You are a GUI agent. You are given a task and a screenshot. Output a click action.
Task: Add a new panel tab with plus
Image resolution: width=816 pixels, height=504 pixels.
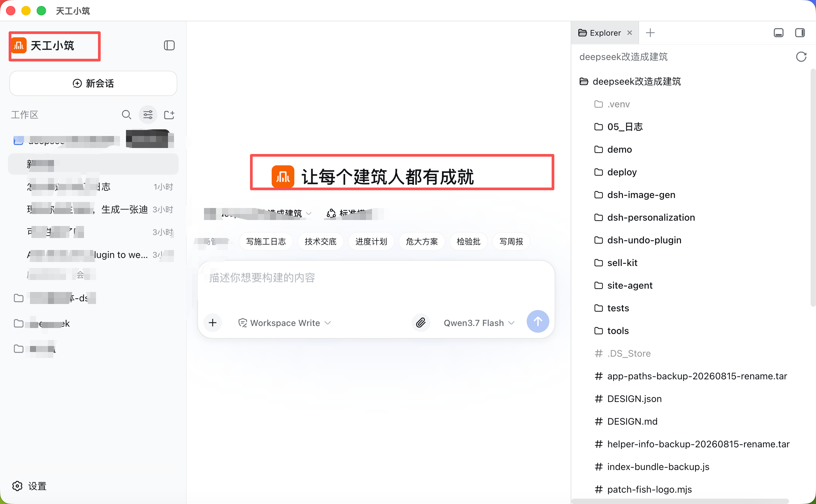650,33
